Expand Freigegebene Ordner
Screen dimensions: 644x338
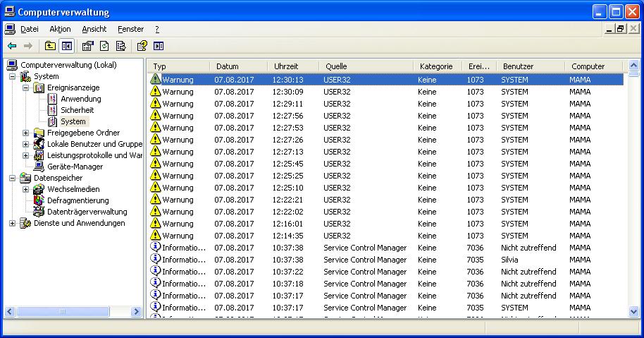(26, 133)
